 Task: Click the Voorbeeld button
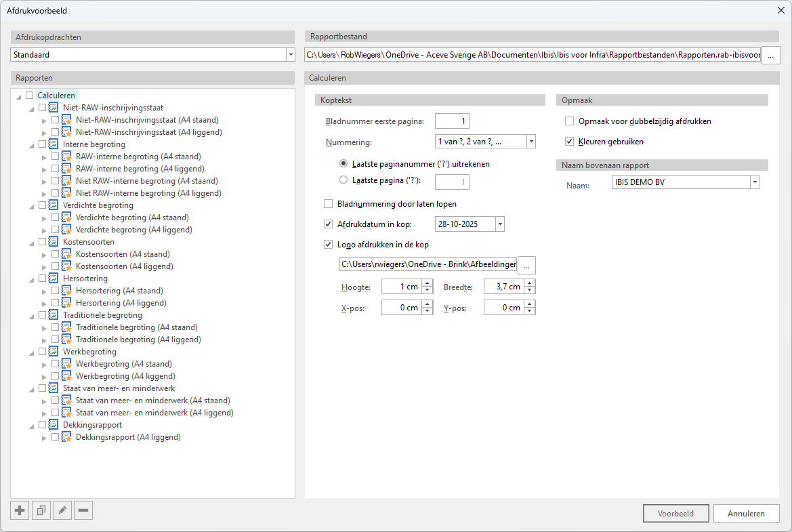point(675,513)
